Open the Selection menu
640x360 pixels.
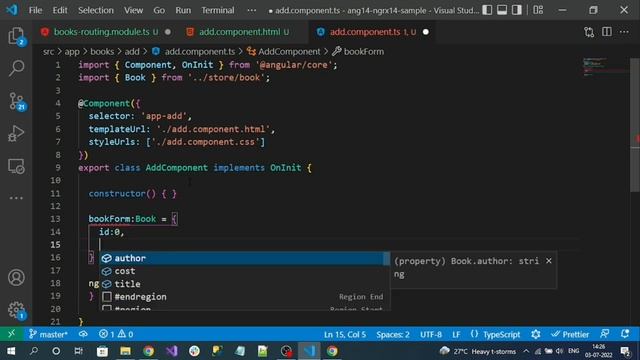point(96,10)
